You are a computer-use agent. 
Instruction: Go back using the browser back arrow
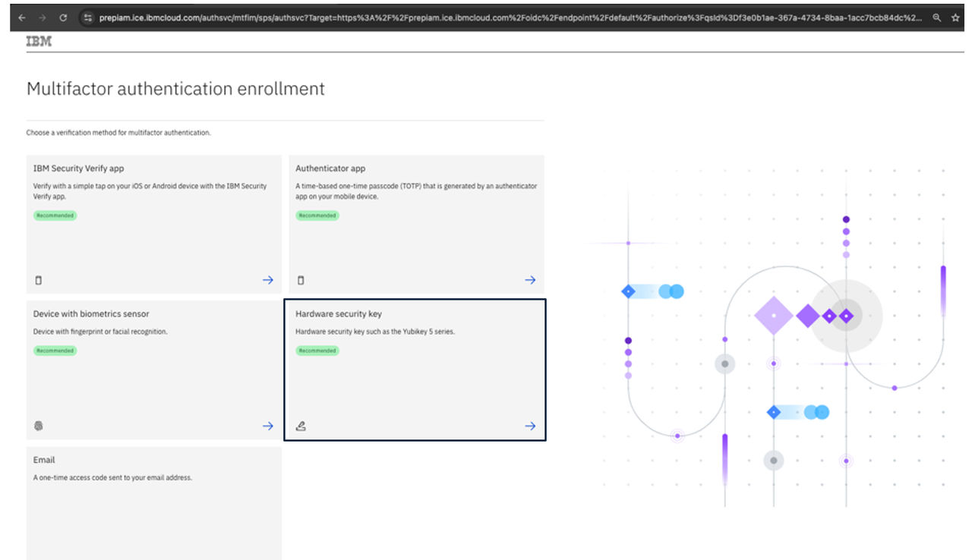[x=21, y=17]
